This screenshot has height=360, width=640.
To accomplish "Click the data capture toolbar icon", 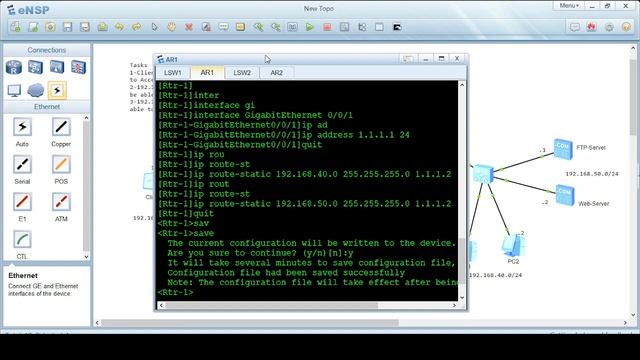I will (x=344, y=27).
